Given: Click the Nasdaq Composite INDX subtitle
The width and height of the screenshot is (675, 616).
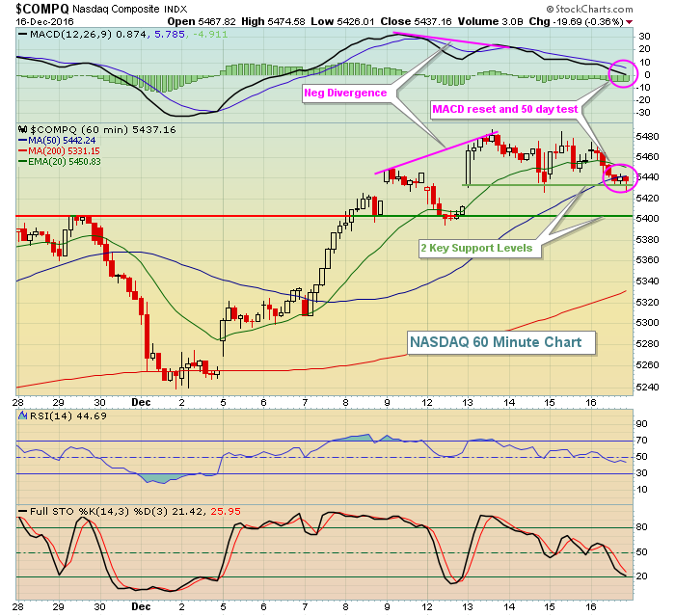Looking at the screenshot, I should pyautogui.click(x=130, y=9).
